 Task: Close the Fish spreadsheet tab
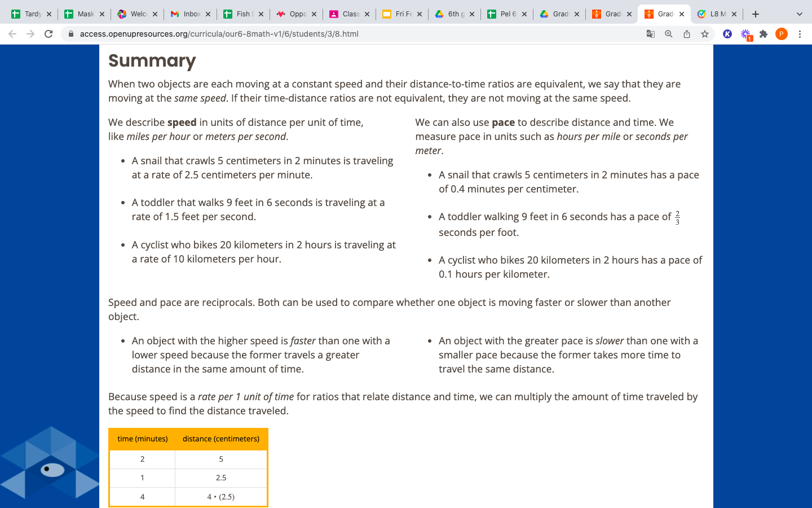pyautogui.click(x=261, y=14)
